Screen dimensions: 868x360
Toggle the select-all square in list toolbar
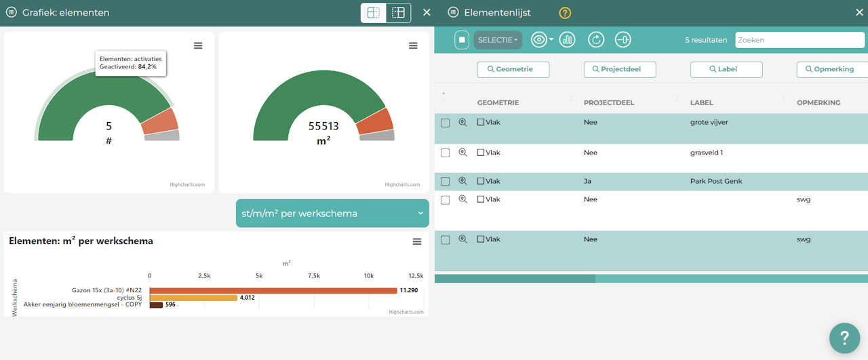[x=462, y=40]
